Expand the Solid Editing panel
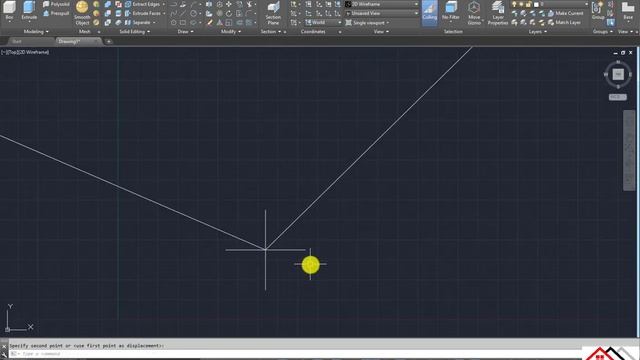640x360 pixels. point(134,31)
